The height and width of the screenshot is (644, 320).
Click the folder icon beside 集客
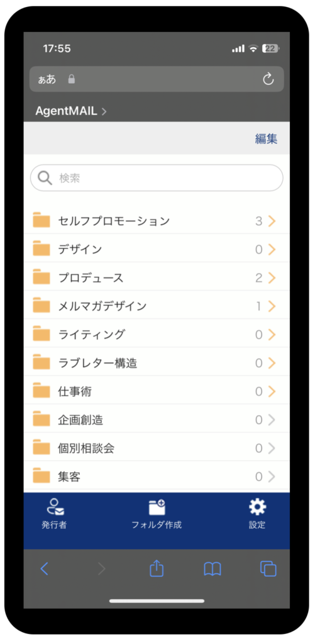point(41,475)
